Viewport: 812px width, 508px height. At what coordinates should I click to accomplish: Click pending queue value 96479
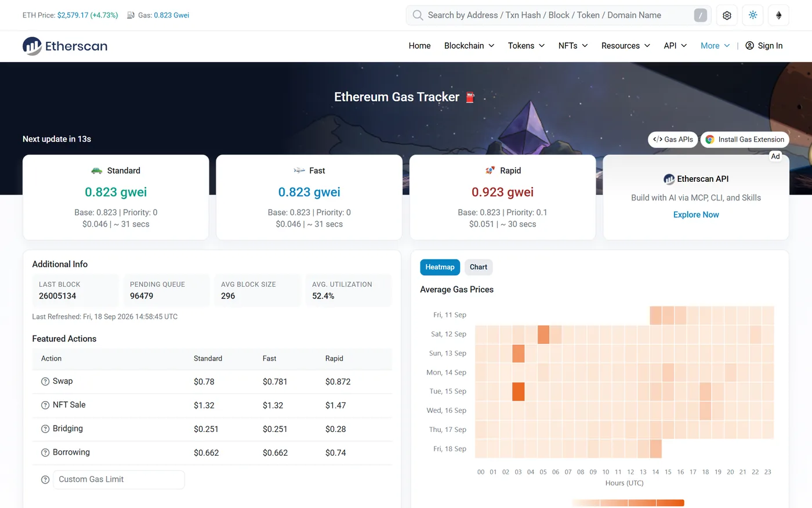click(x=142, y=296)
